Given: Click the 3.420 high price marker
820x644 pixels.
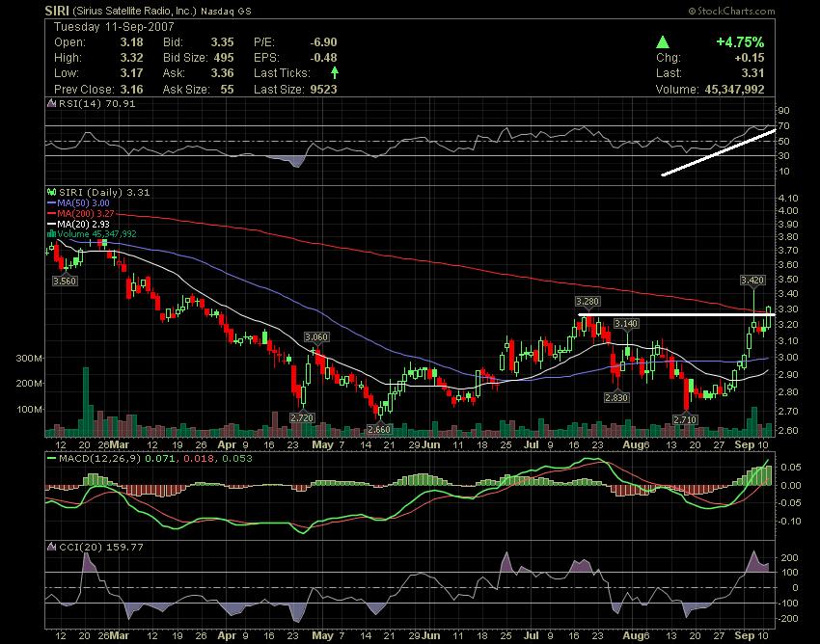Looking at the screenshot, I should point(753,281).
